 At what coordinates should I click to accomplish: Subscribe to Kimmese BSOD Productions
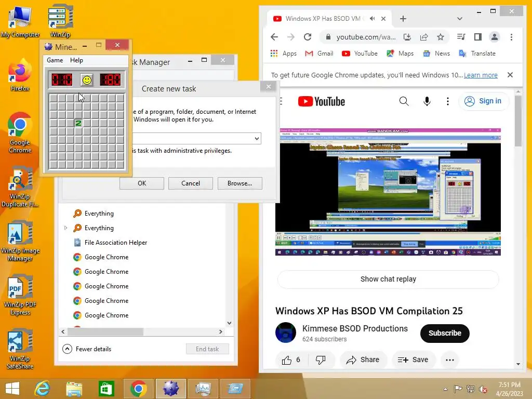point(445,333)
